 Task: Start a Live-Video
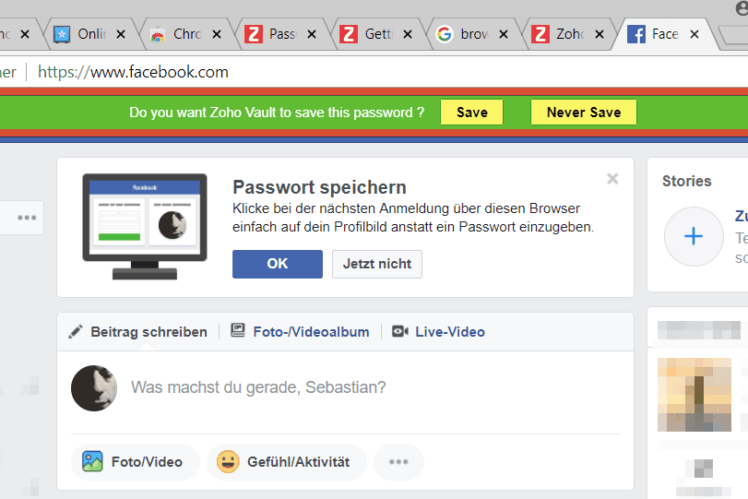click(x=450, y=332)
